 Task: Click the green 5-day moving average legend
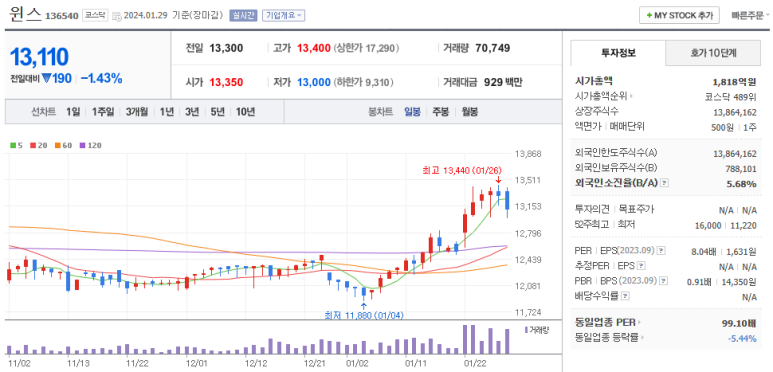pos(17,146)
